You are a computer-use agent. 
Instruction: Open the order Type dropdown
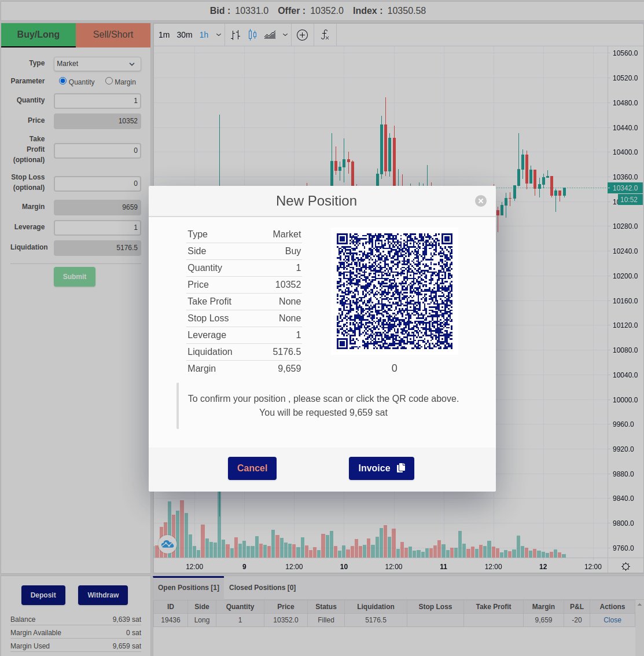pyautogui.click(x=97, y=64)
